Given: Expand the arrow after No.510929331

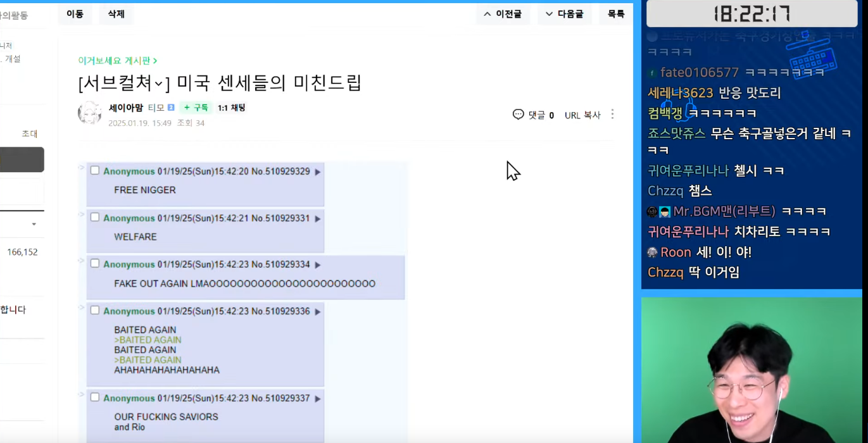Looking at the screenshot, I should pyautogui.click(x=318, y=218).
